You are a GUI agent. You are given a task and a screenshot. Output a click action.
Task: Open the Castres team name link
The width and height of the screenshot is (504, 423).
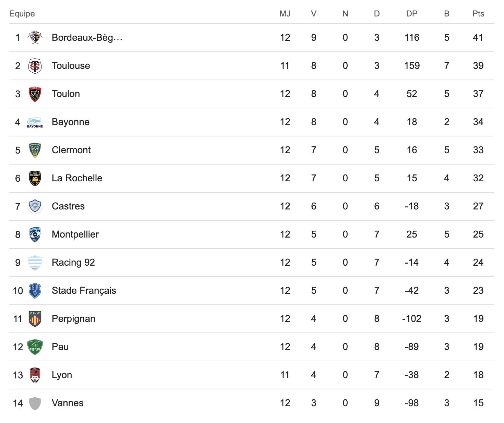[68, 206]
